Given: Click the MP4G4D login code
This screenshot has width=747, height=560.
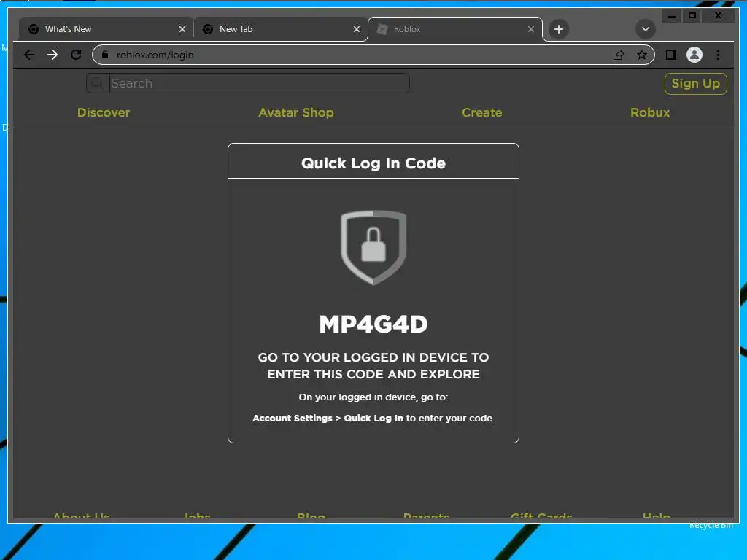Looking at the screenshot, I should pyautogui.click(x=373, y=324).
